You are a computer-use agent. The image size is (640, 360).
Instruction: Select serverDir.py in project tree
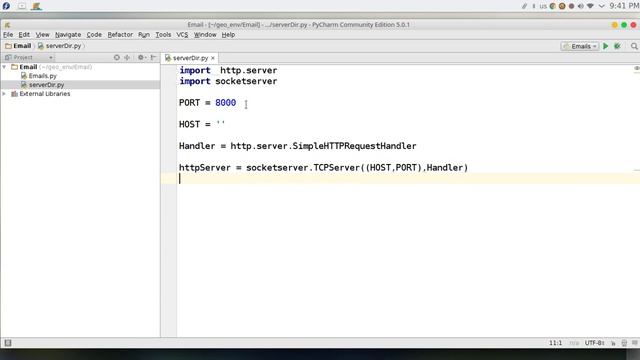(46, 84)
